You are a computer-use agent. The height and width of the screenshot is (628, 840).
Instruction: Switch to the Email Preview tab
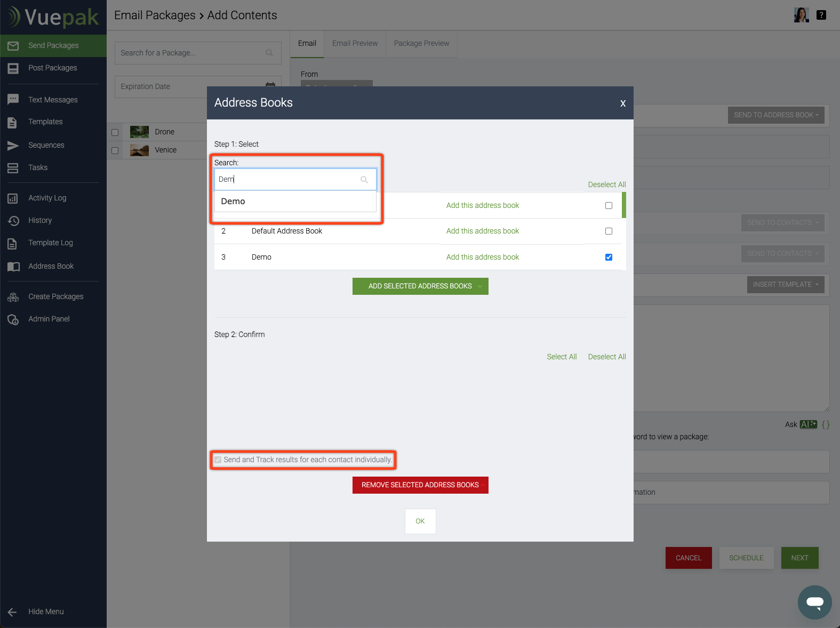(x=355, y=44)
